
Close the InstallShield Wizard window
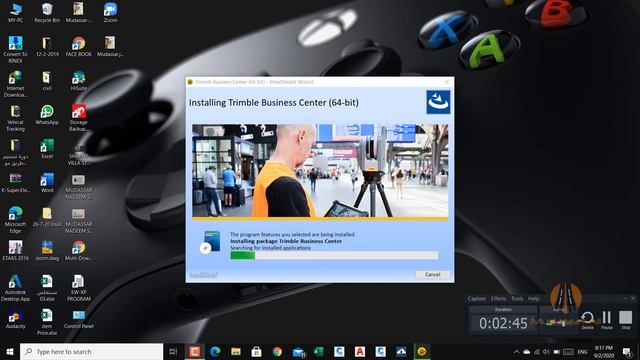(x=447, y=82)
